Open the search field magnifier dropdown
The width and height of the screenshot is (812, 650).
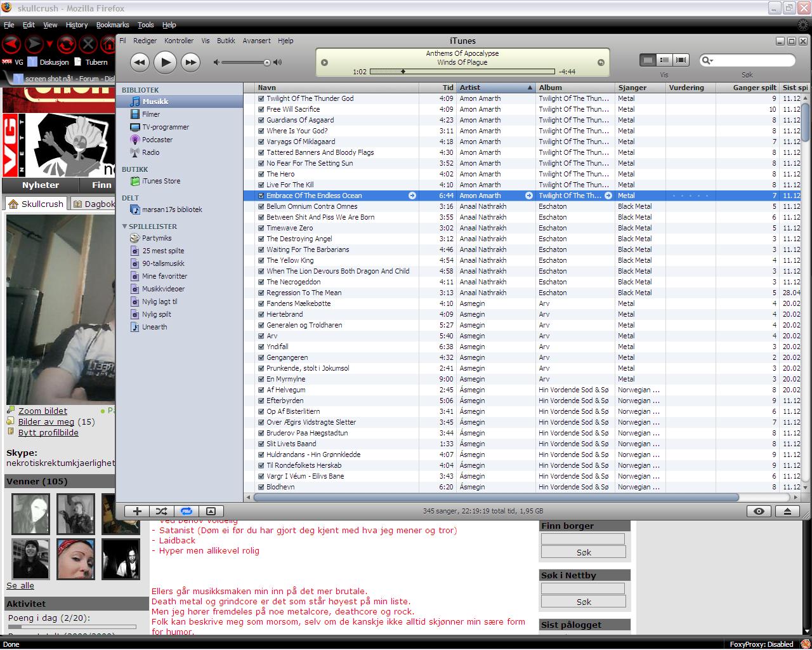pyautogui.click(x=707, y=60)
